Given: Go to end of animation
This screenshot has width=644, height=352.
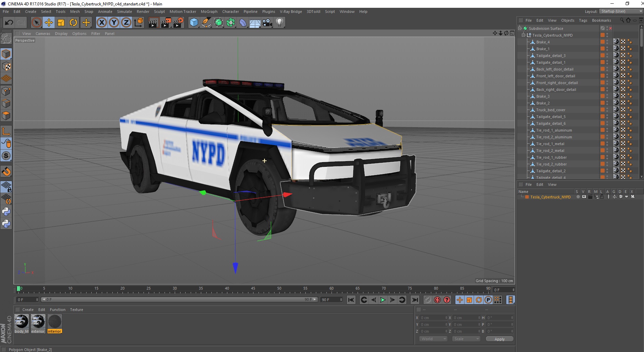Looking at the screenshot, I should click(x=415, y=300).
